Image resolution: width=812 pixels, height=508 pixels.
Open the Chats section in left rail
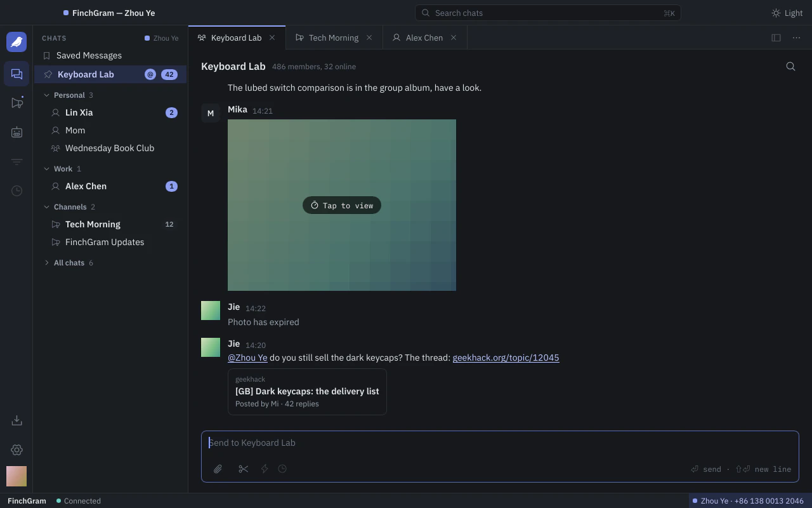[16, 74]
